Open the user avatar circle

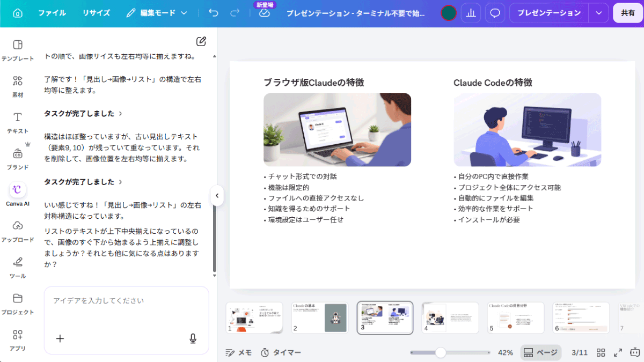(449, 13)
